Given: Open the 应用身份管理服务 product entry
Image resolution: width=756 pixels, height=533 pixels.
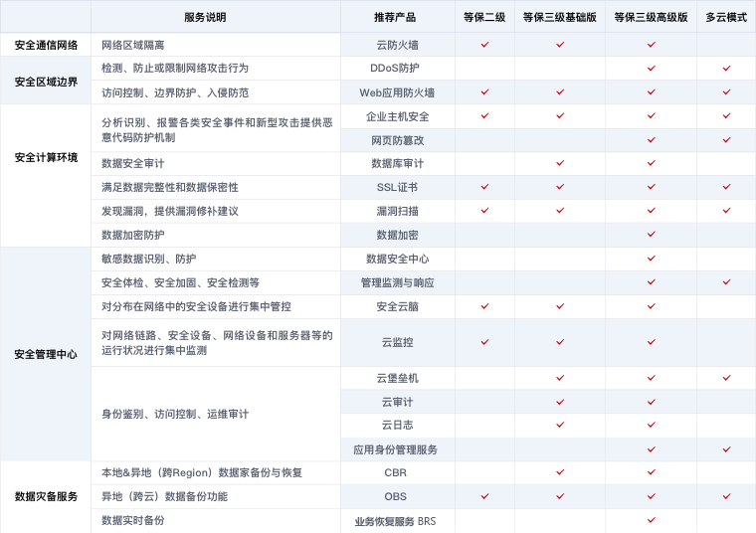Looking at the screenshot, I should coord(397,449).
